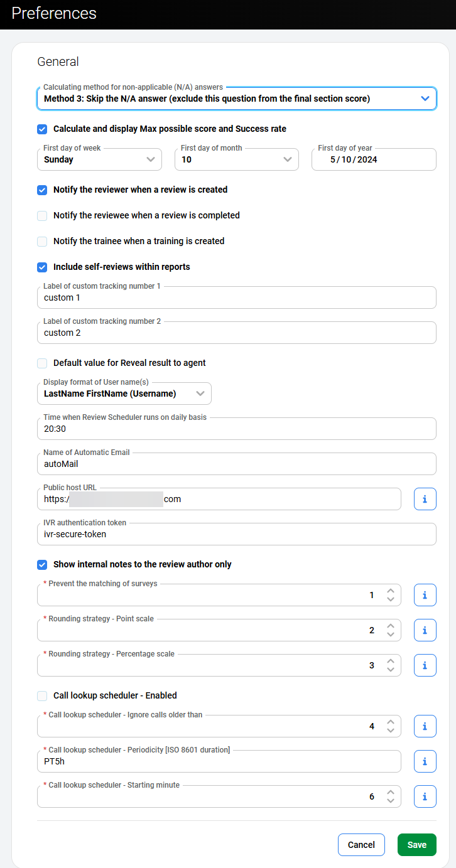Open the First day of month dropdown
Image resolution: width=456 pixels, height=868 pixels.
tap(236, 159)
